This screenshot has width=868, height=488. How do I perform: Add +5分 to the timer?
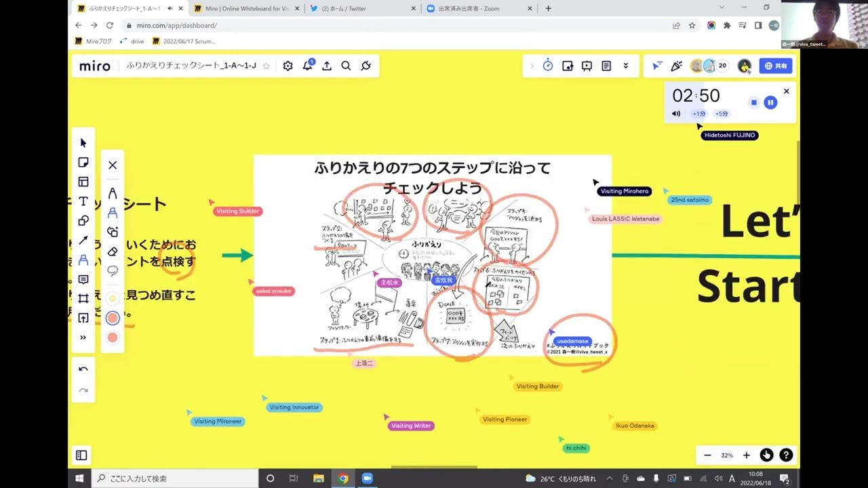point(722,114)
